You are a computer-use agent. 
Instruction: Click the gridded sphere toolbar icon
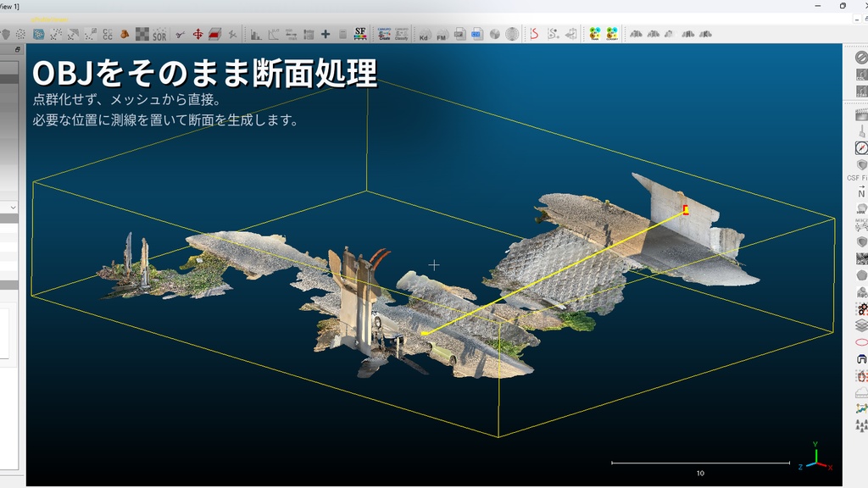click(512, 34)
